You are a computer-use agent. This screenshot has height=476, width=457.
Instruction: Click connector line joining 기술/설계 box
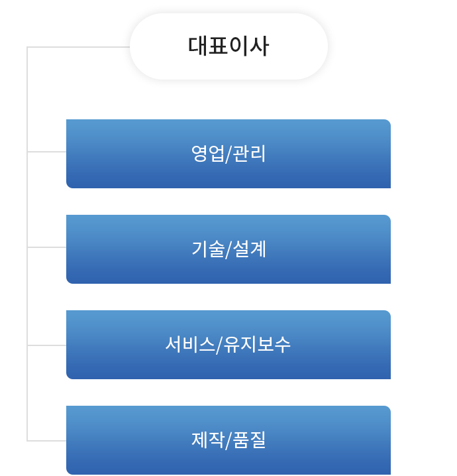click(47, 247)
